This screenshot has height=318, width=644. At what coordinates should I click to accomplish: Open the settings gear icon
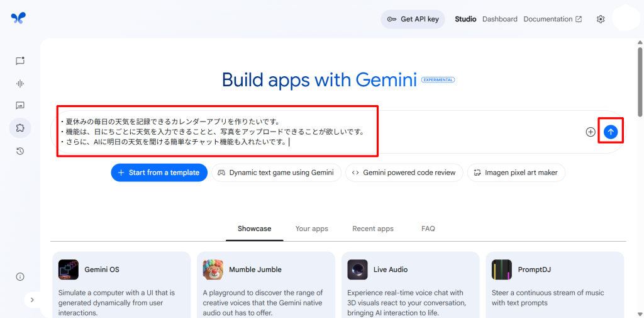601,20
